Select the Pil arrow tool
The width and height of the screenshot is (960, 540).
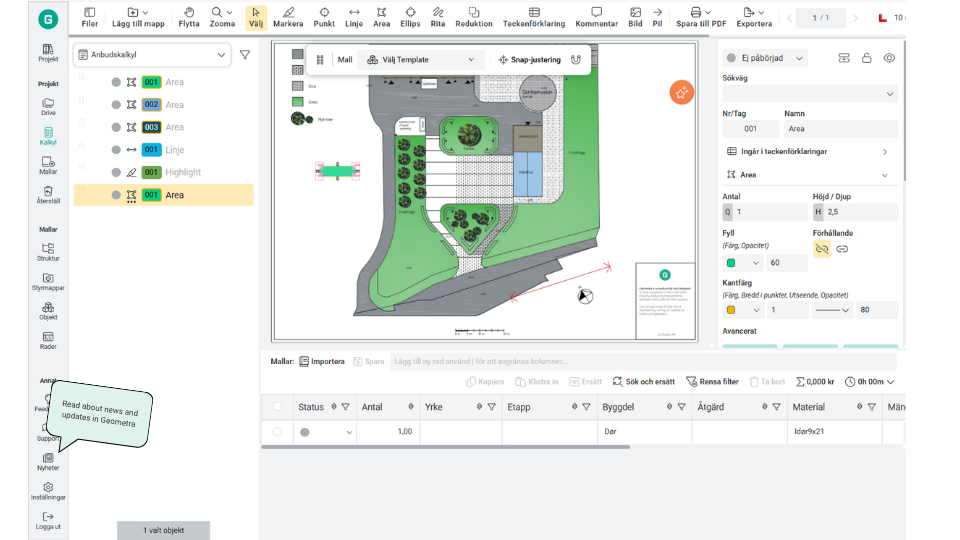click(x=657, y=17)
